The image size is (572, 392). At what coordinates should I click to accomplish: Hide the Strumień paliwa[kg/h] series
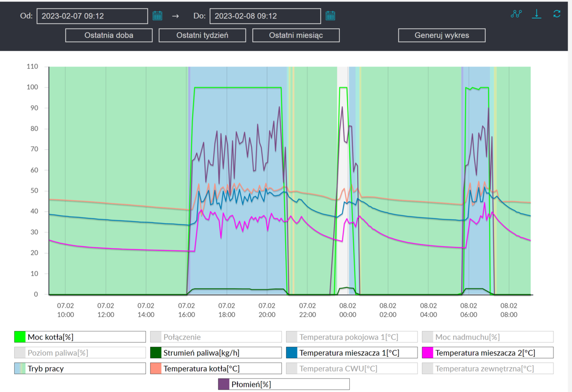point(216,353)
